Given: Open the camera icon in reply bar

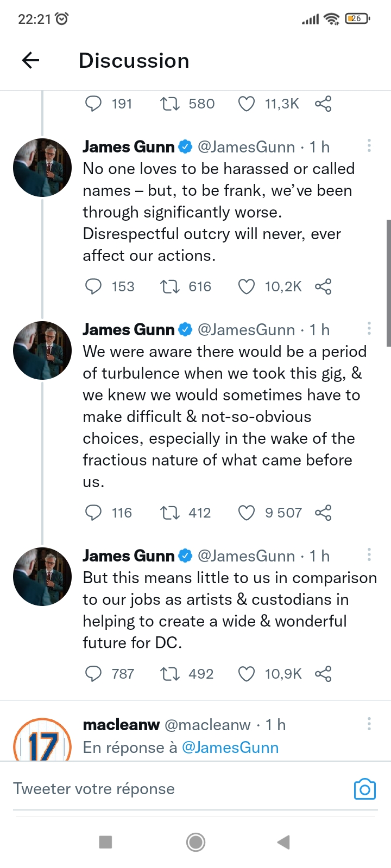Looking at the screenshot, I should 364,789.
